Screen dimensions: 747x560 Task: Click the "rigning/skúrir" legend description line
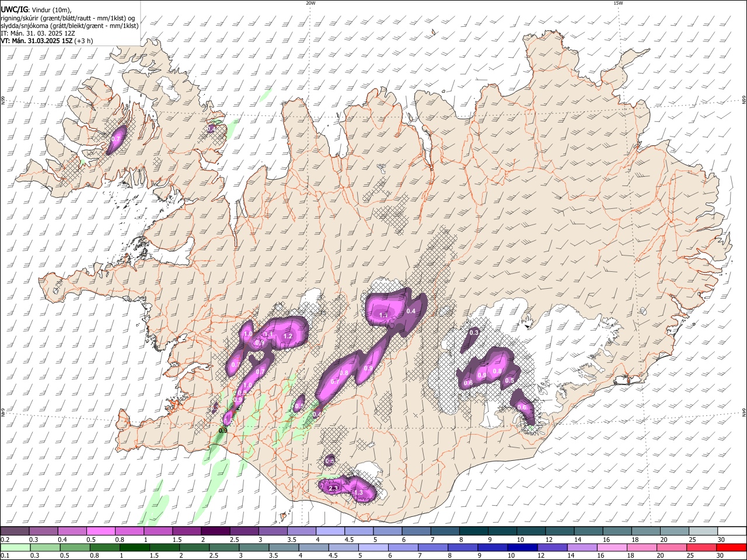(x=68, y=18)
